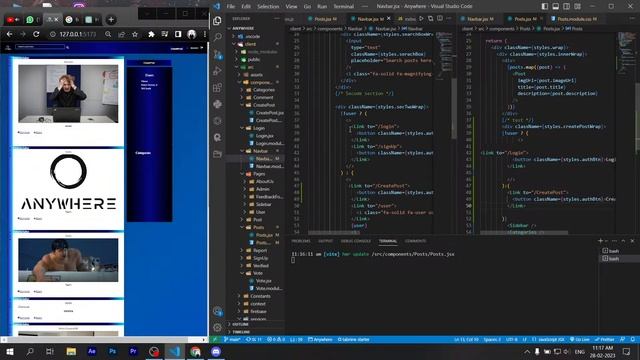This screenshot has height=360, width=640.
Task: Click the website search input field
Action: coord(40,47)
